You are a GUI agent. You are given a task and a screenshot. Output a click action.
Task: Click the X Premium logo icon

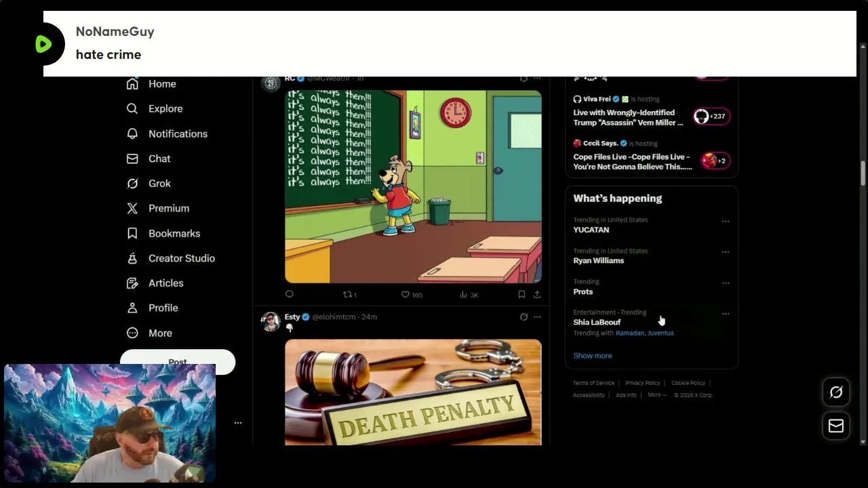click(x=132, y=208)
